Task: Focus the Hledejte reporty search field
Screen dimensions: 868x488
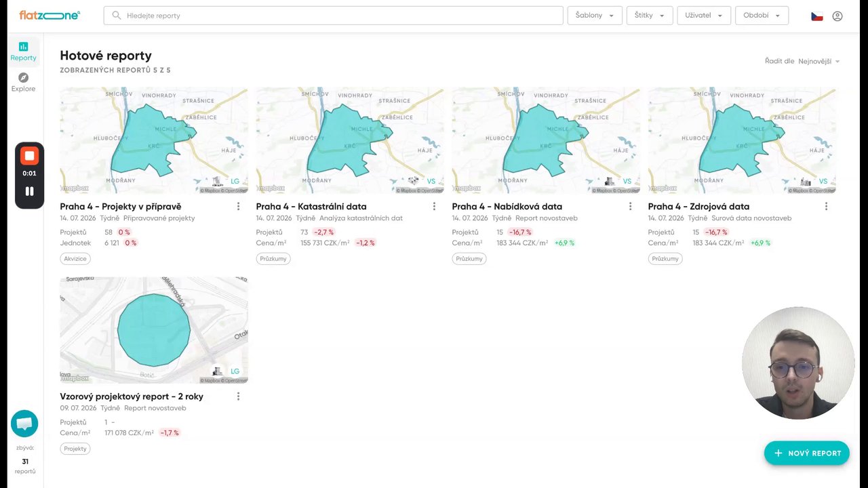Action: click(334, 16)
